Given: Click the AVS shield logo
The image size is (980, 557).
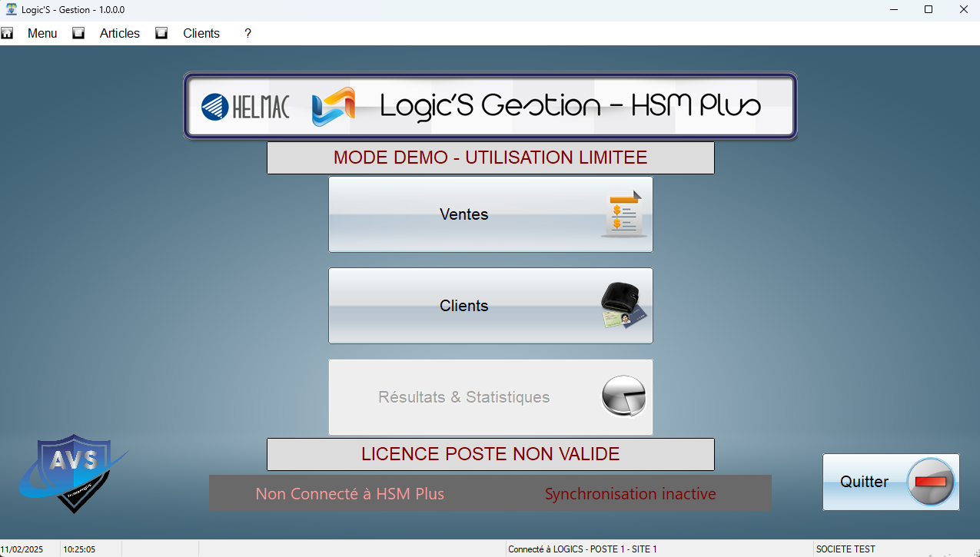Looking at the screenshot, I should [72, 472].
